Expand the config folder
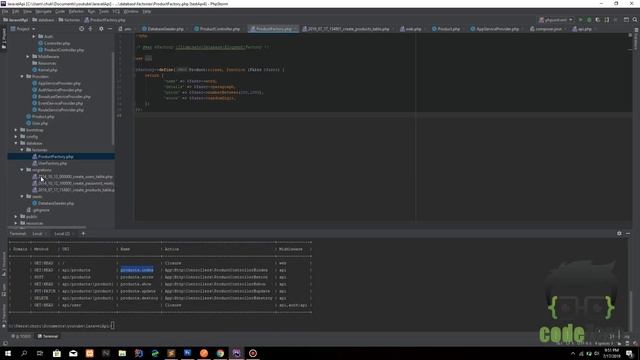This screenshot has height=360, width=640. tap(16, 137)
